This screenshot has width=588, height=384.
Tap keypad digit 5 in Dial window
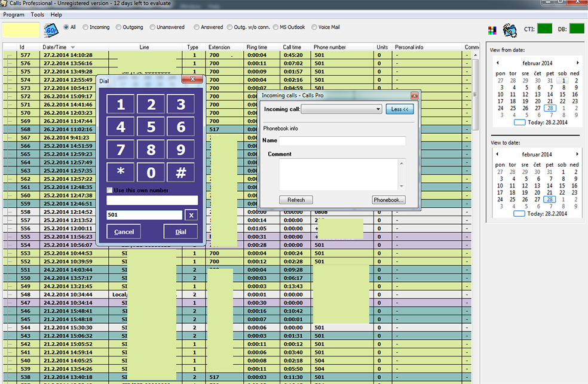point(151,127)
